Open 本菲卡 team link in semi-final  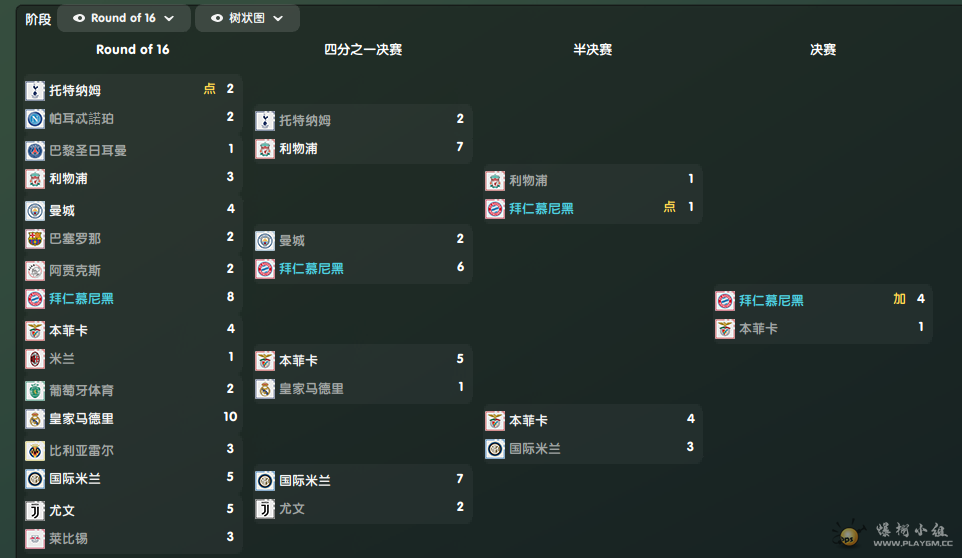528,421
